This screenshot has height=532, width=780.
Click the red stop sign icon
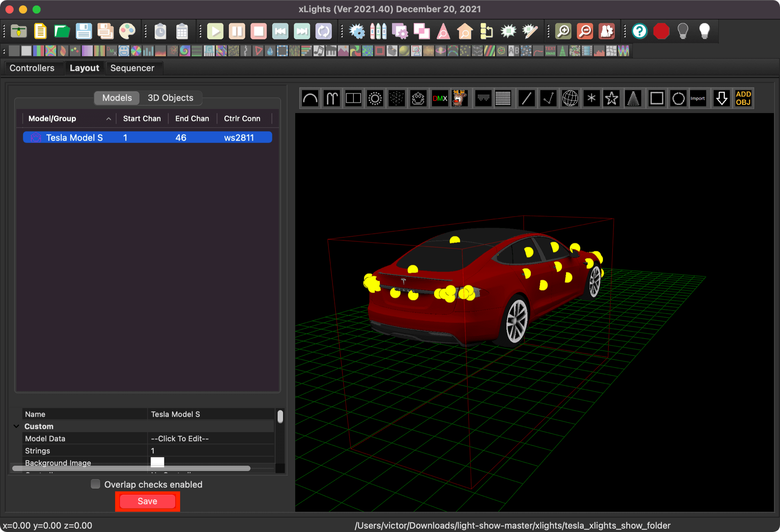pyautogui.click(x=662, y=31)
